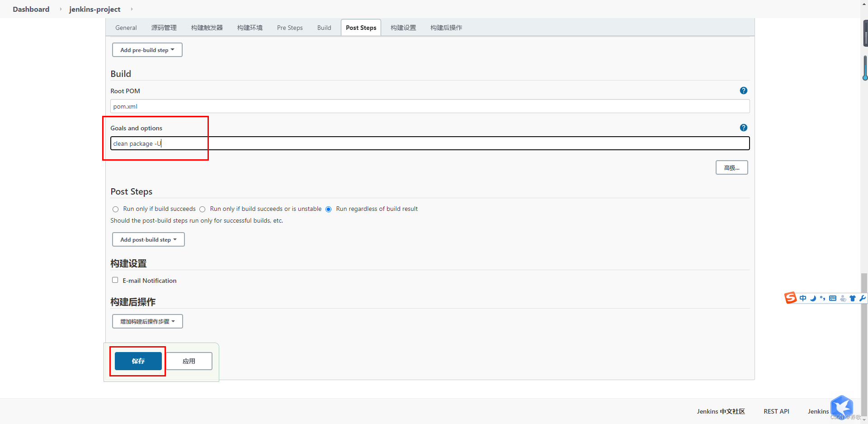Screen dimensions: 868x424
Task: Switch to the 构建设置 tab
Action: coord(403,28)
